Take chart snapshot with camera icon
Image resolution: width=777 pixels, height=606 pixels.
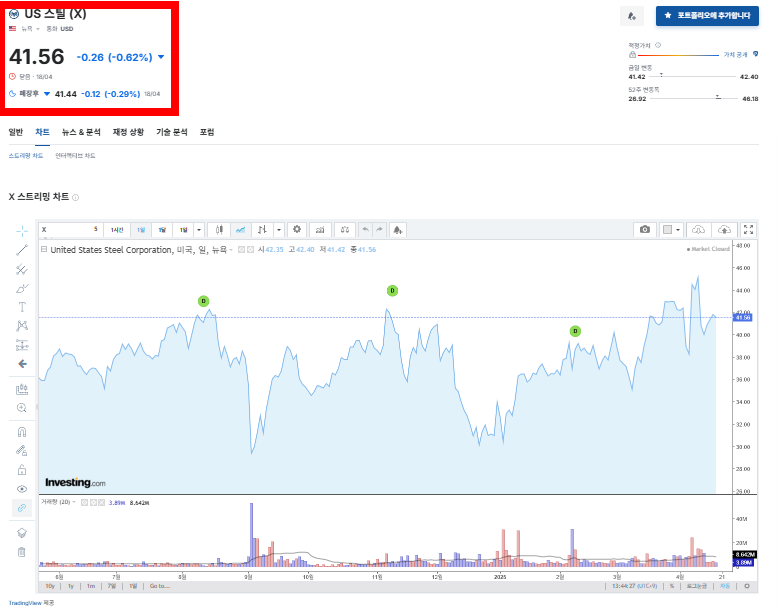645,229
